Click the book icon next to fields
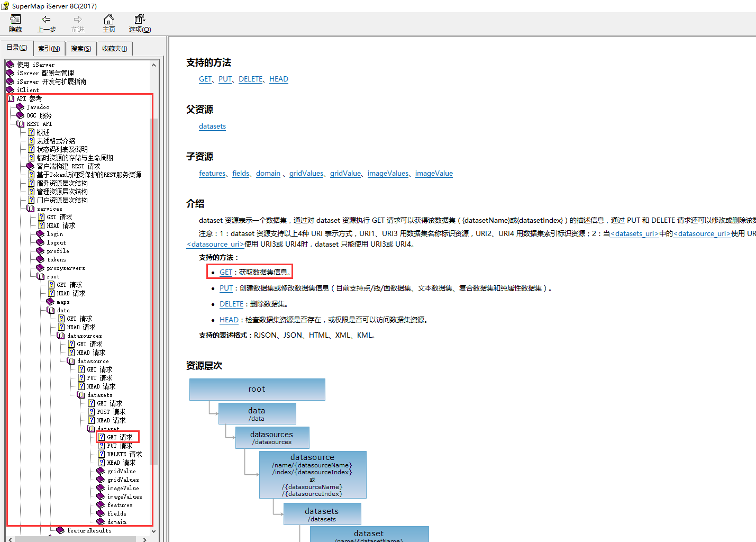The image size is (756, 542). 101,513
